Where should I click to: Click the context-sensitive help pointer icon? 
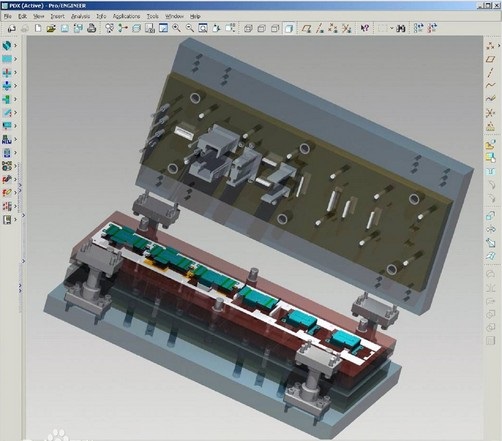[x=365, y=28]
